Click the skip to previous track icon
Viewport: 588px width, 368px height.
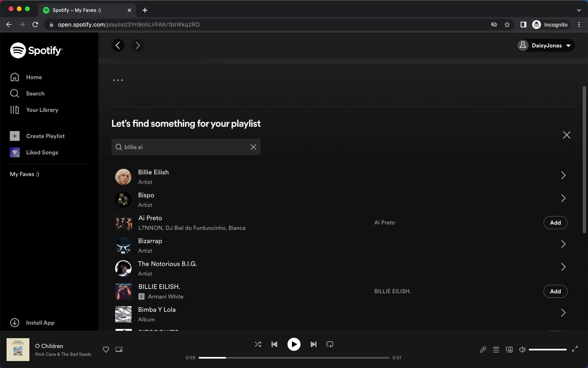[x=274, y=344]
